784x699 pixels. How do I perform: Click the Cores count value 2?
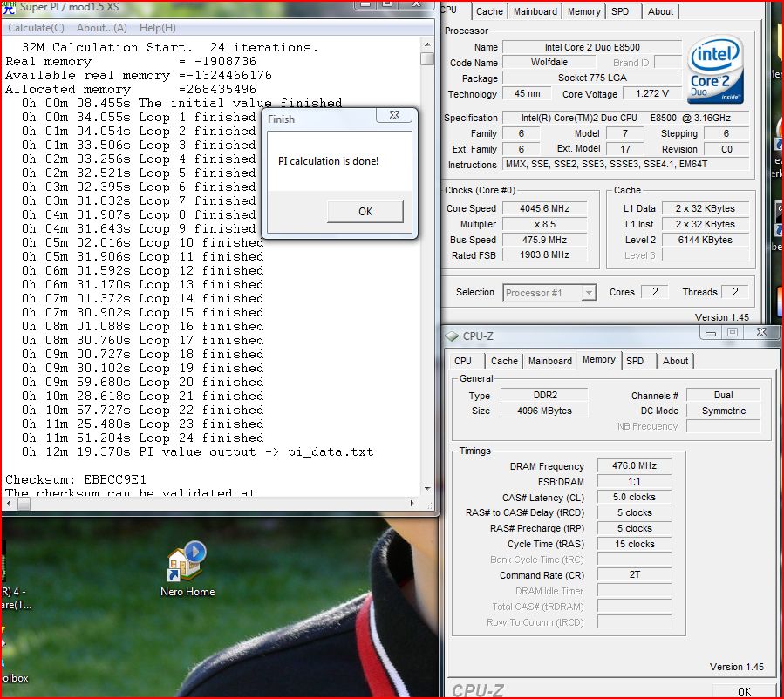[x=655, y=292]
